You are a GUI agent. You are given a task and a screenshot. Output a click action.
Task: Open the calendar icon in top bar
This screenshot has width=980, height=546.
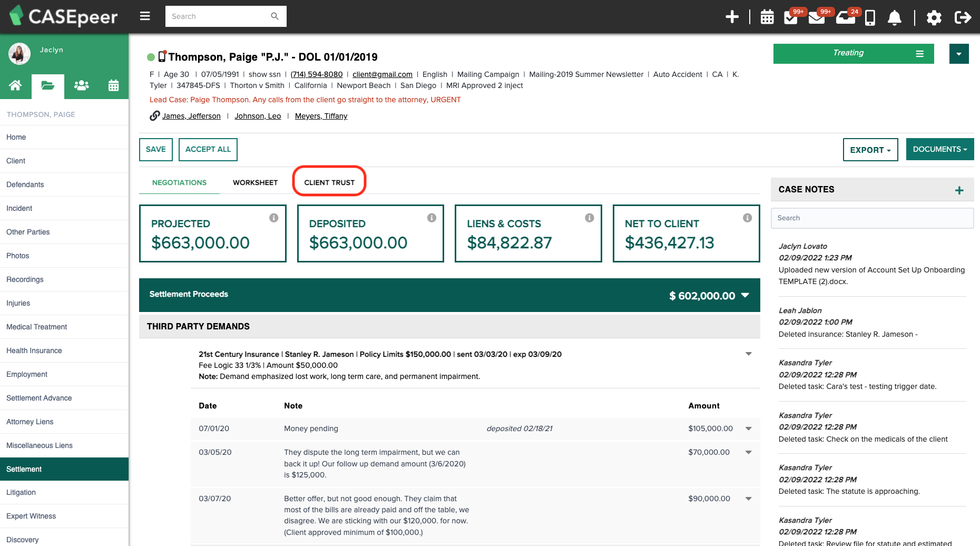767,17
